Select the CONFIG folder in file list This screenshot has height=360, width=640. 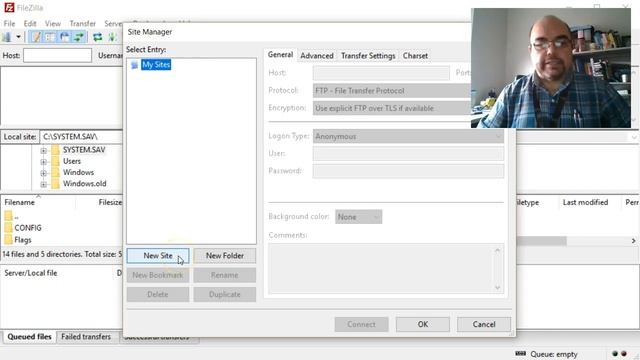coord(23,228)
